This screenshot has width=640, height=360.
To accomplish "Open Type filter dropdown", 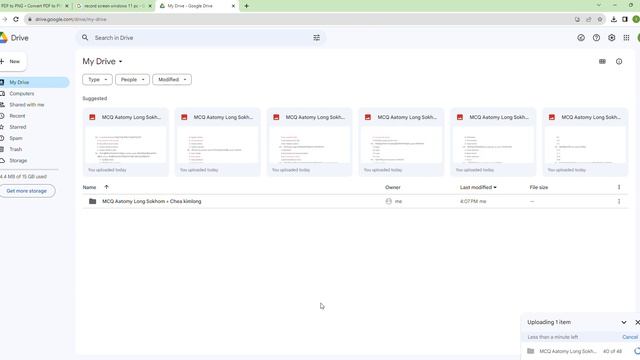I will click(x=97, y=80).
